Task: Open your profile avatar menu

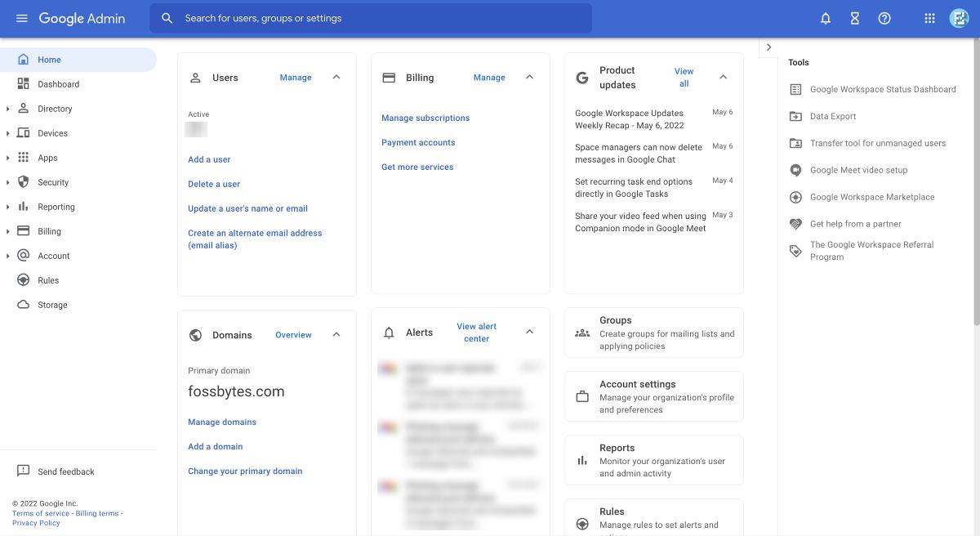Action: point(959,18)
